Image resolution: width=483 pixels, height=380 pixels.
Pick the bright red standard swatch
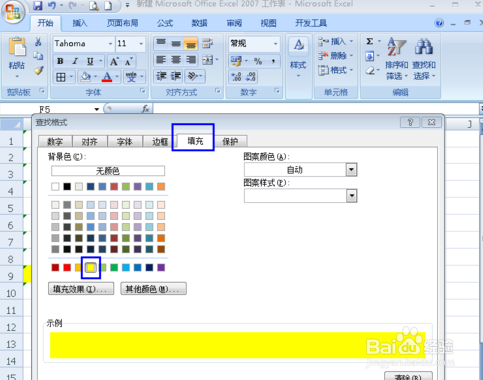click(67, 267)
